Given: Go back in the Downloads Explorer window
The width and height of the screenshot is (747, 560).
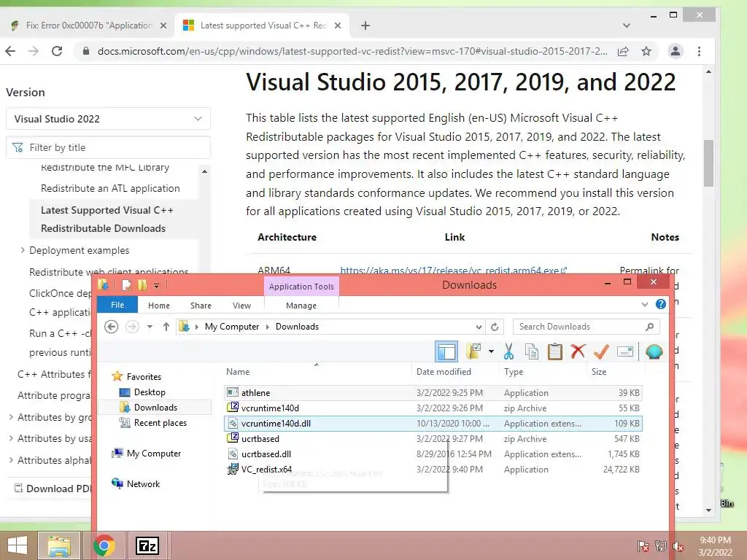Looking at the screenshot, I should pos(112,327).
